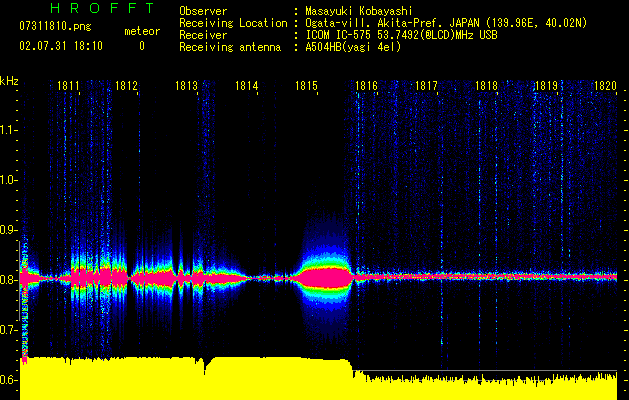Click the Ogata-vill. Akita-Pref. JAPAN location text
Screen dimensions: 629x400
[446, 23]
